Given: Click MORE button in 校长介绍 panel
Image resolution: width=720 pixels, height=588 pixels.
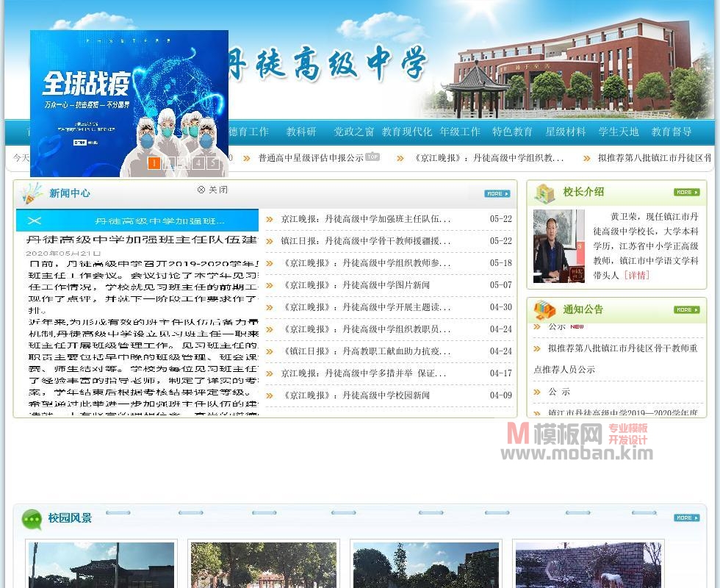Looking at the screenshot, I should pos(686,192).
